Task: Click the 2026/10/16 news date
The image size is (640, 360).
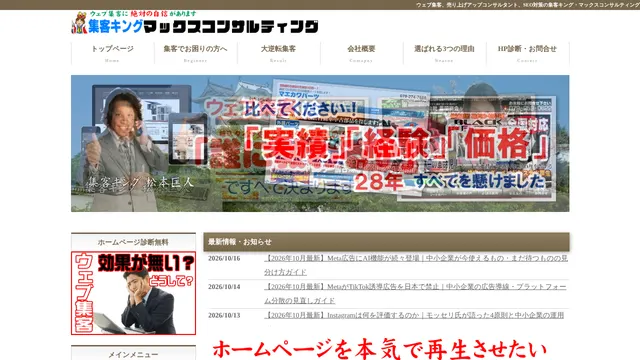Action: [x=224, y=258]
